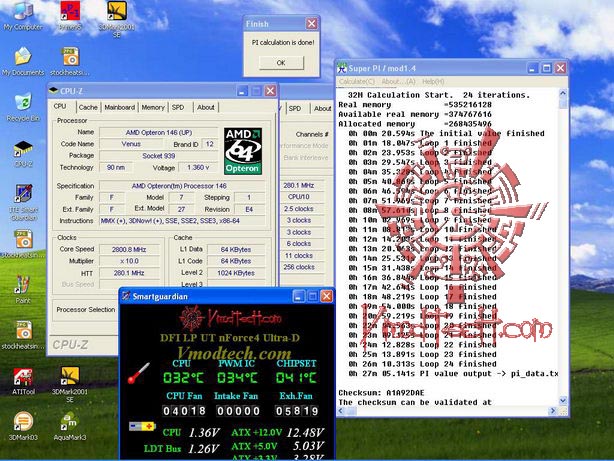Close the Finish dialog

(x=312, y=24)
